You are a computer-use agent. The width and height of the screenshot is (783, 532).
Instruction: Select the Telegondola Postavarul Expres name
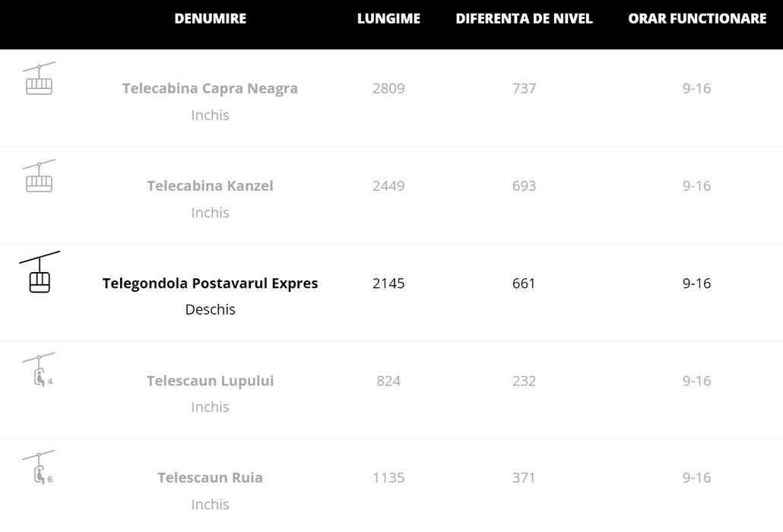pyautogui.click(x=210, y=283)
